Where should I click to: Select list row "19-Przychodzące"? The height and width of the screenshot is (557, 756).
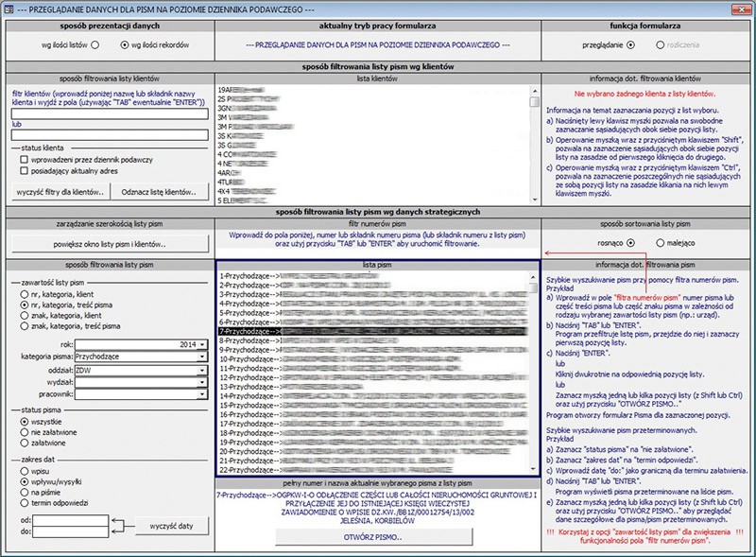[x=373, y=443]
